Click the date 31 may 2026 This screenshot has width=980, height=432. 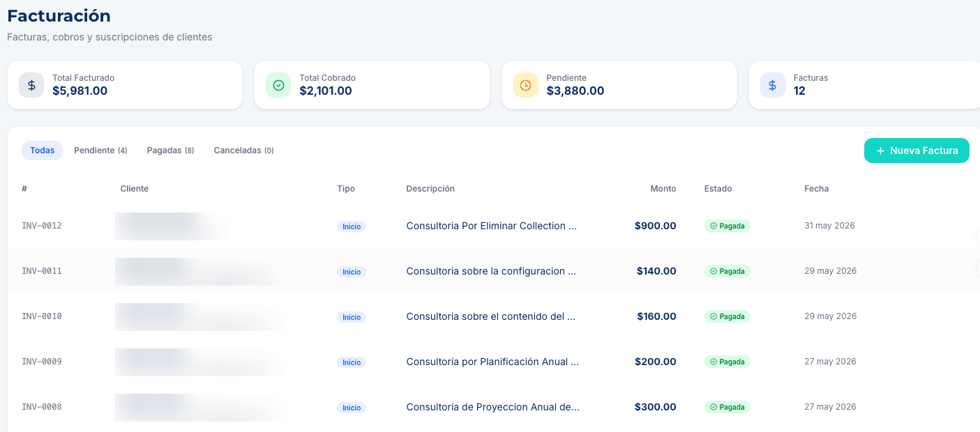tap(829, 226)
